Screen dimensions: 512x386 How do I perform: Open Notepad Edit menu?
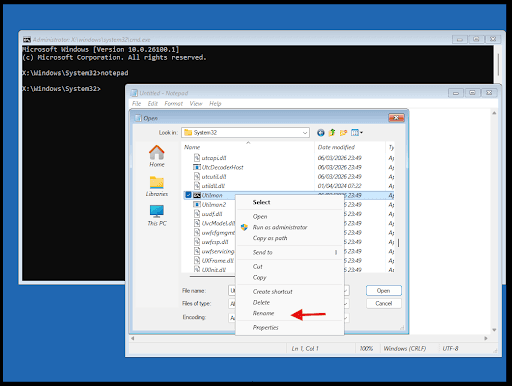click(x=152, y=104)
